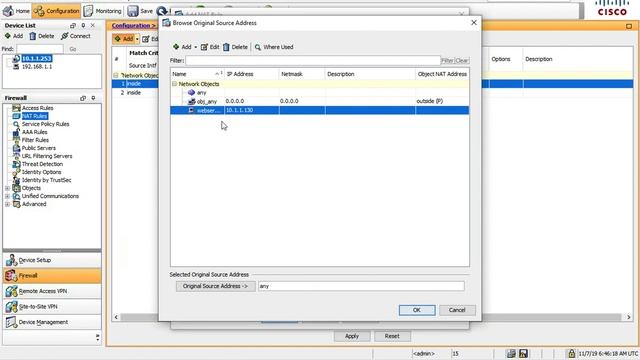
Task: Open Identity Options item
Action: tap(41, 172)
